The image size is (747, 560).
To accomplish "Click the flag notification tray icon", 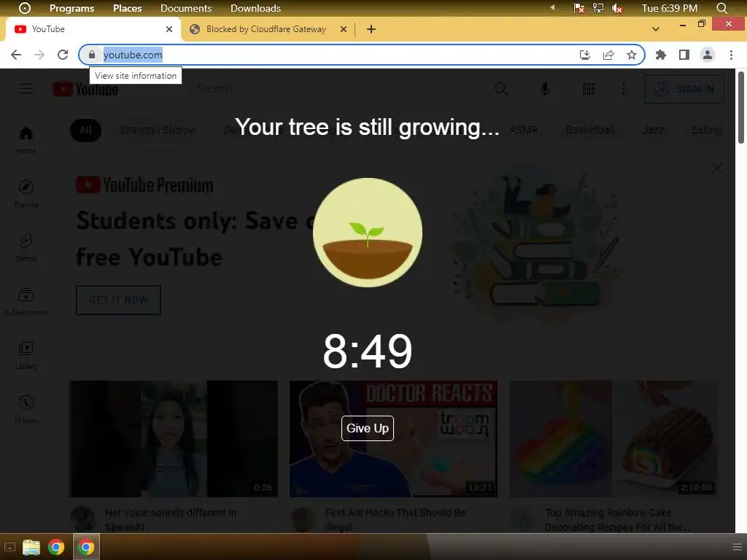I will coord(578,8).
